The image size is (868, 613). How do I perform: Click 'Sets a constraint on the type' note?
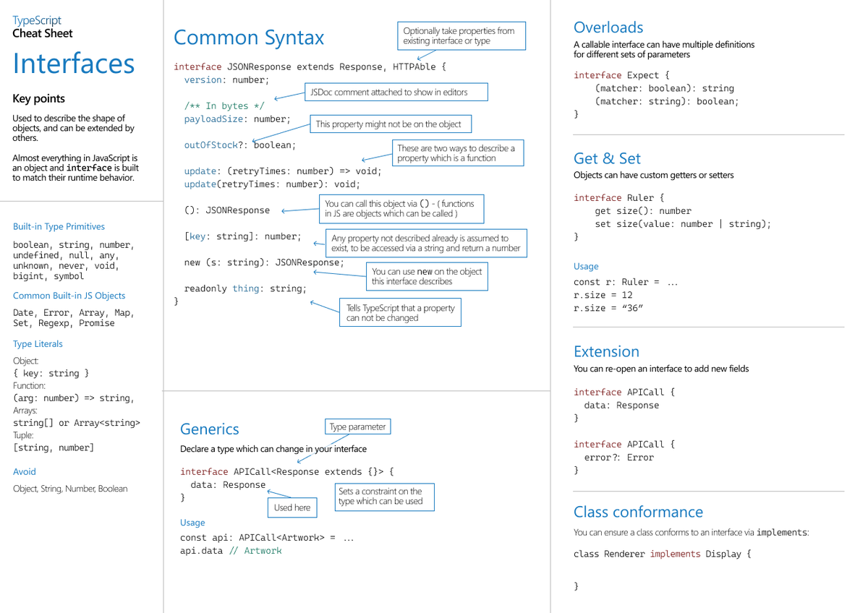coord(384,496)
